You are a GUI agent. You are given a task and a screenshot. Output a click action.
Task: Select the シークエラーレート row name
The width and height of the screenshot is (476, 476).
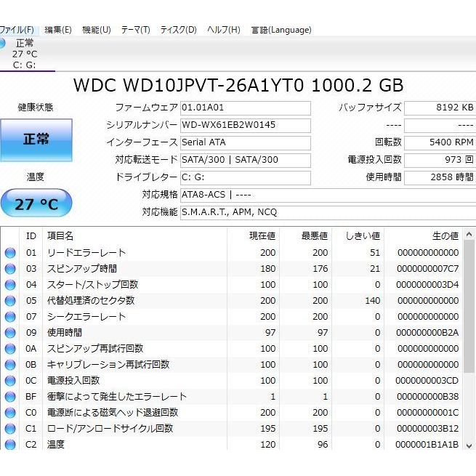(x=86, y=317)
